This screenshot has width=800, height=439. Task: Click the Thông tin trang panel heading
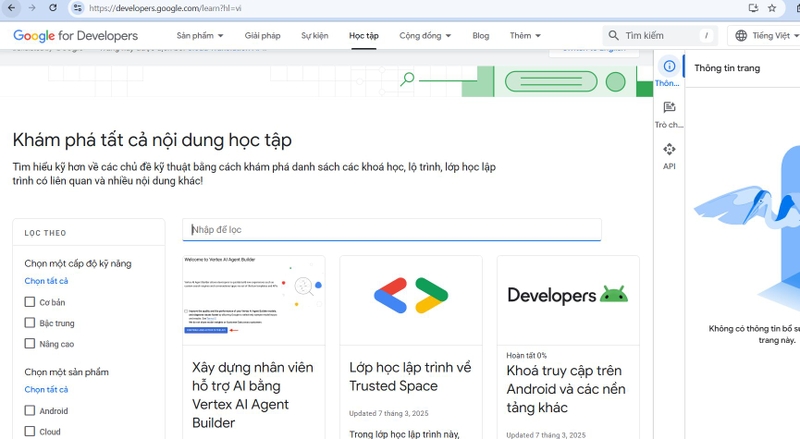[727, 68]
